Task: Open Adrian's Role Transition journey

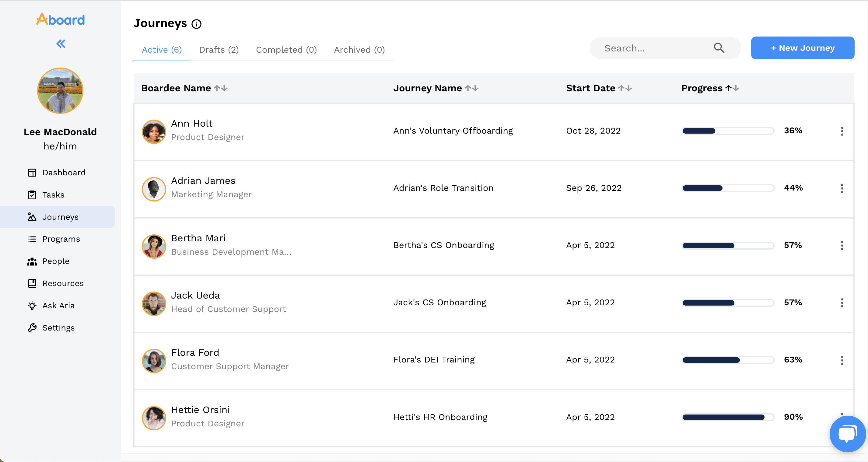Action: [443, 188]
